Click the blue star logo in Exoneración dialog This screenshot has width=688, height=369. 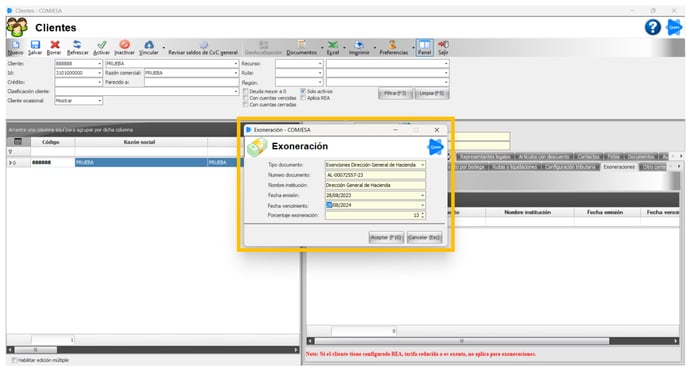[x=435, y=147]
